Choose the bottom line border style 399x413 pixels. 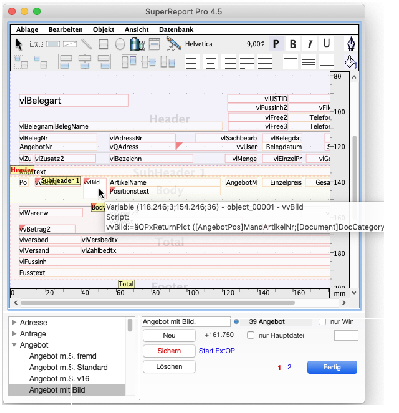coord(327,62)
